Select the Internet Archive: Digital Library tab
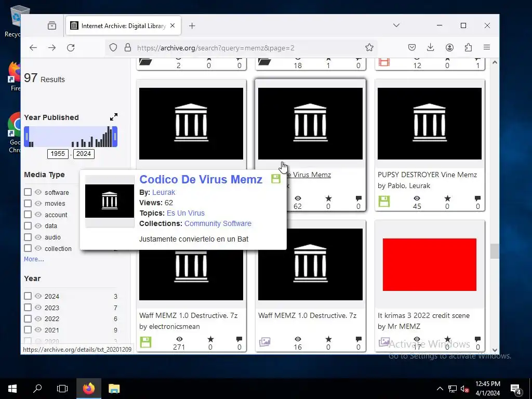This screenshot has height=399, width=532. coord(123,26)
